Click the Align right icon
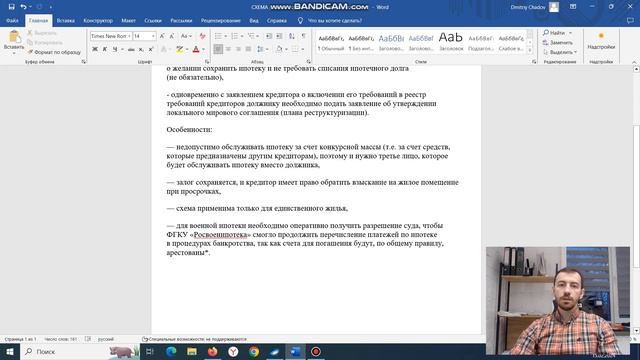 [238, 49]
